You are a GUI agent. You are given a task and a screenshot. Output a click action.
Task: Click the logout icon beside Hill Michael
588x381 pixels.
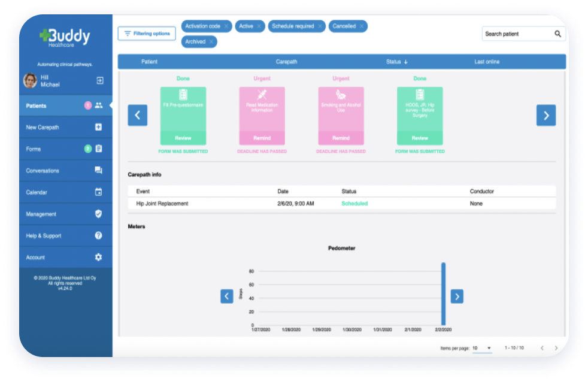tap(99, 80)
